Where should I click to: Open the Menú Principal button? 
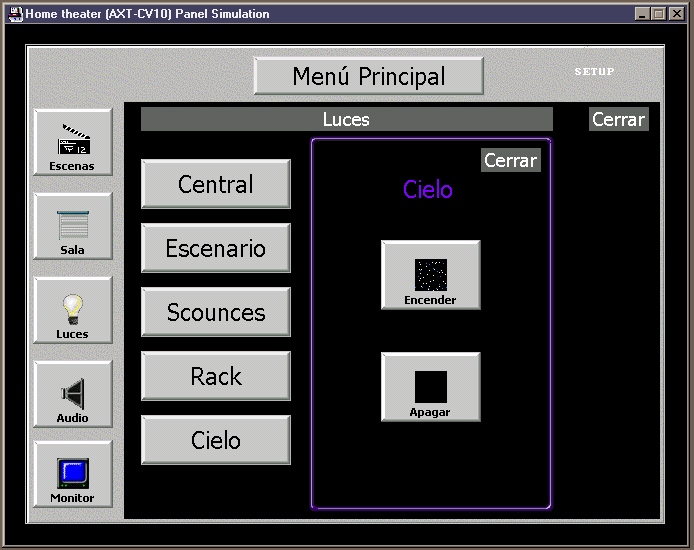coord(368,76)
